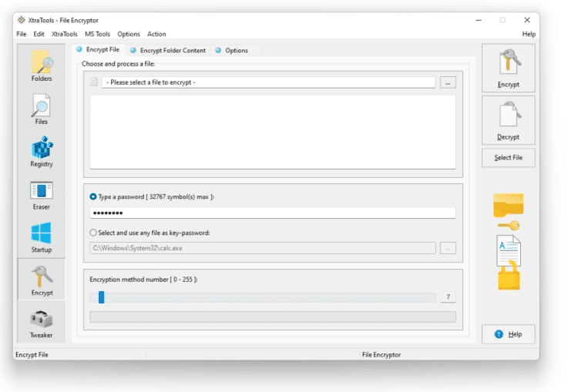Click the small file icon beside file path
Image resolution: width=578 pixels, height=392 pixels.
pyautogui.click(x=94, y=82)
